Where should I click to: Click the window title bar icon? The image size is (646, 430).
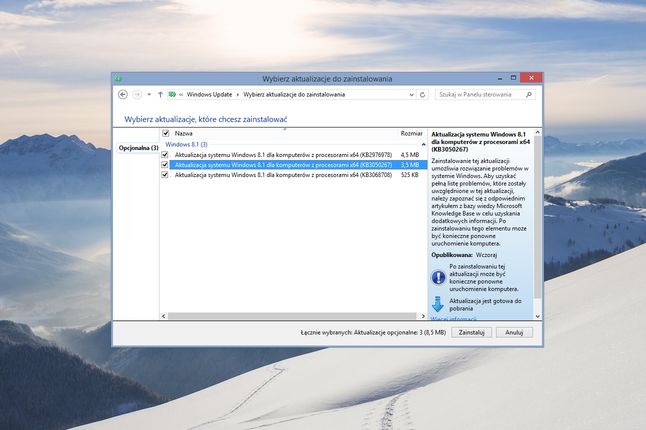pos(118,78)
